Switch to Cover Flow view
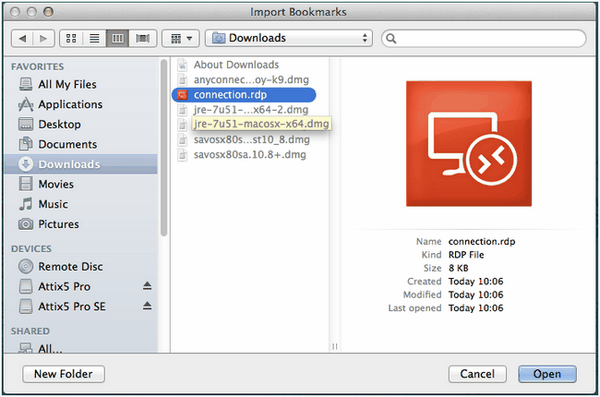The image size is (600, 397). tap(142, 38)
